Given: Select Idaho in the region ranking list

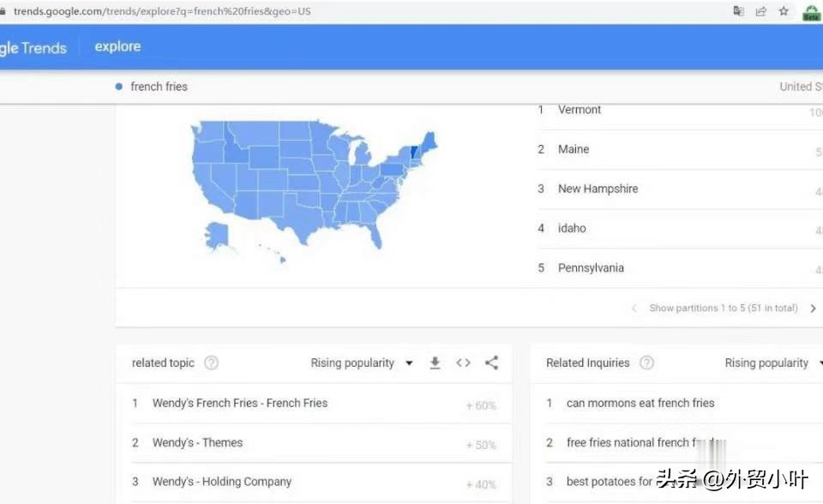Looking at the screenshot, I should tap(572, 228).
